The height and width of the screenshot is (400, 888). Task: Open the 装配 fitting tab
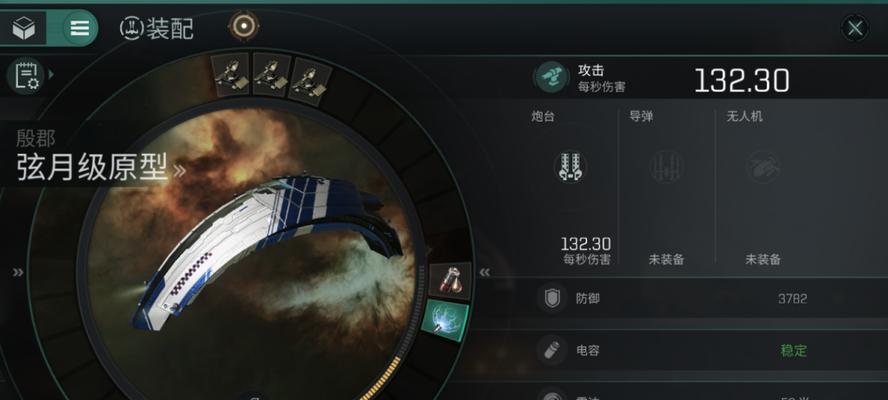(x=157, y=28)
